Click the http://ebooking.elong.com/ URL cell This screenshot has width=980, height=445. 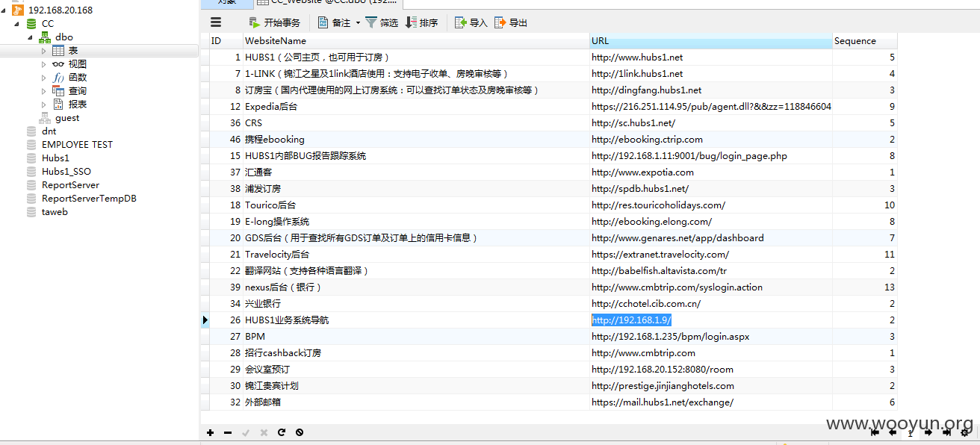click(710, 222)
